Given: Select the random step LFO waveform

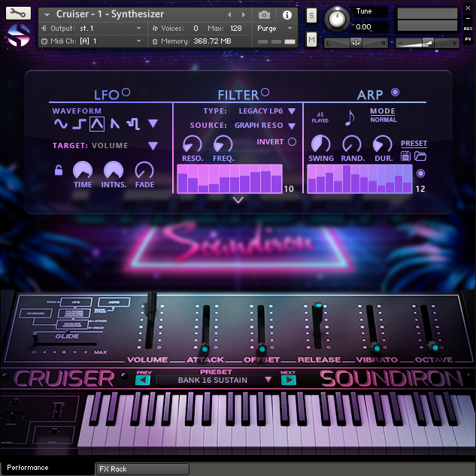Looking at the screenshot, I should click(x=133, y=124).
